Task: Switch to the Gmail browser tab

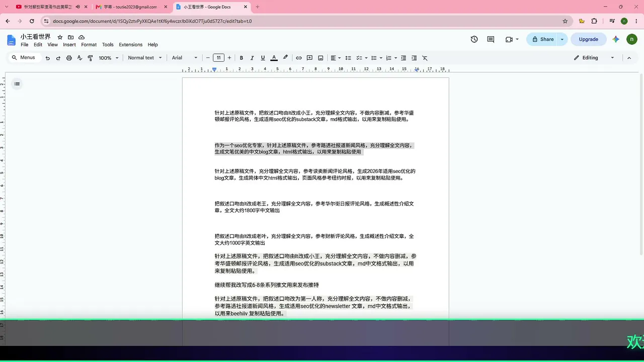Action: tap(130, 7)
